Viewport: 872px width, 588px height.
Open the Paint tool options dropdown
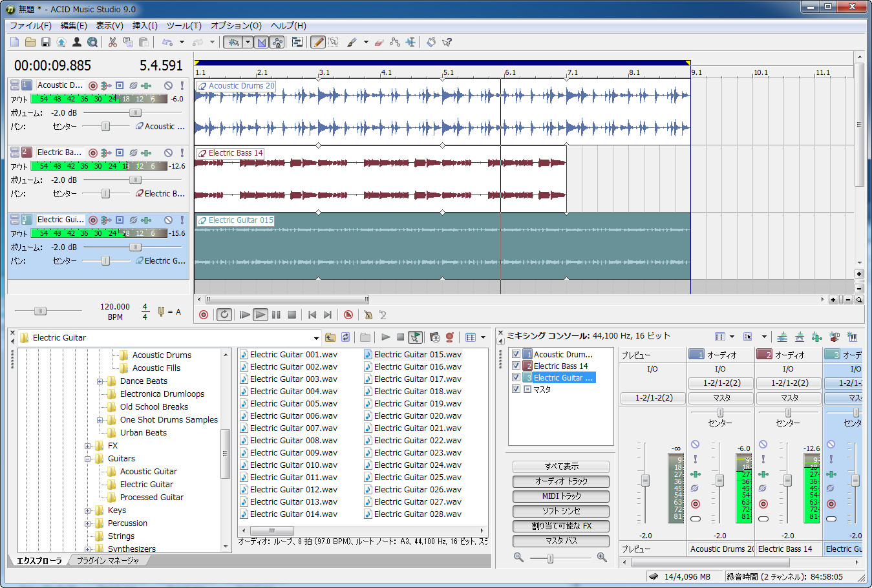(366, 42)
